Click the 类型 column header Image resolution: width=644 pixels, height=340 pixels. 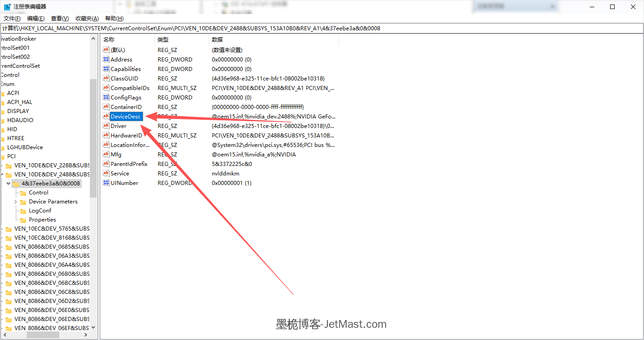pos(182,40)
